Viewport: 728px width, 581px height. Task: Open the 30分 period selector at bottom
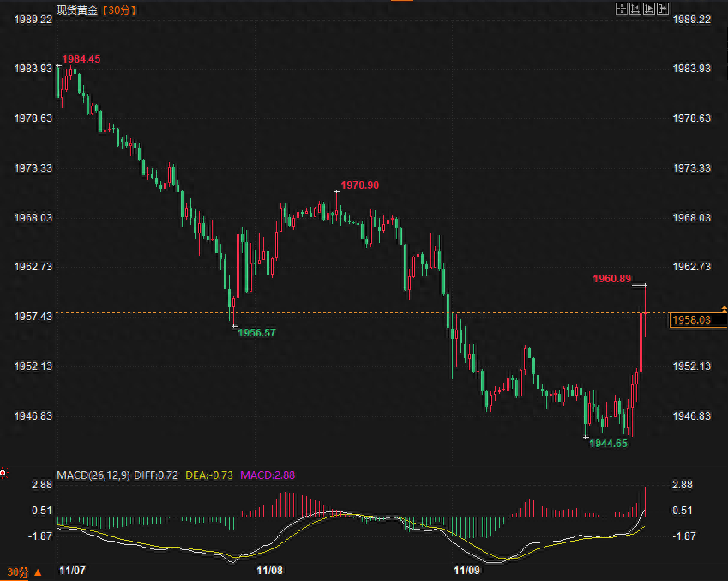23,572
